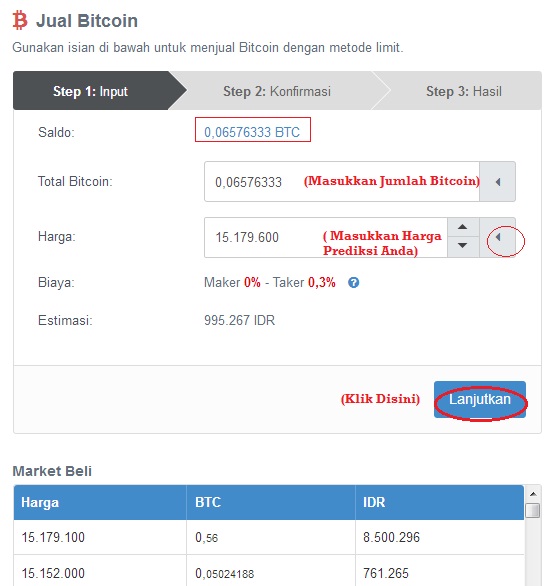Image resolution: width=549 pixels, height=586 pixels.
Task: Click the arrow button beside Harga field
Action: point(497,237)
